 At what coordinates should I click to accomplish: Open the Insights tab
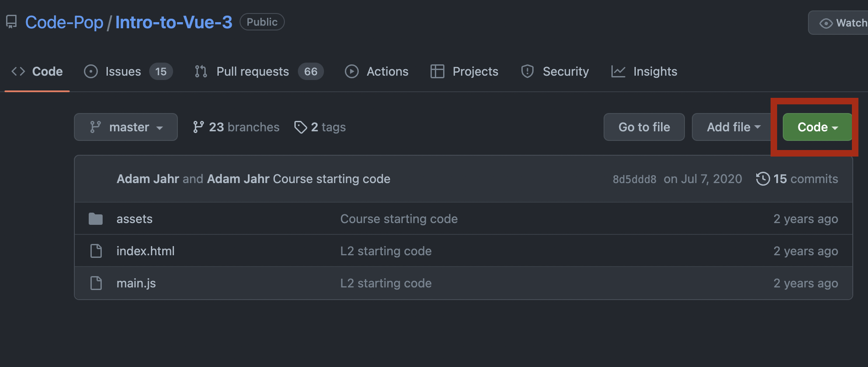[644, 71]
